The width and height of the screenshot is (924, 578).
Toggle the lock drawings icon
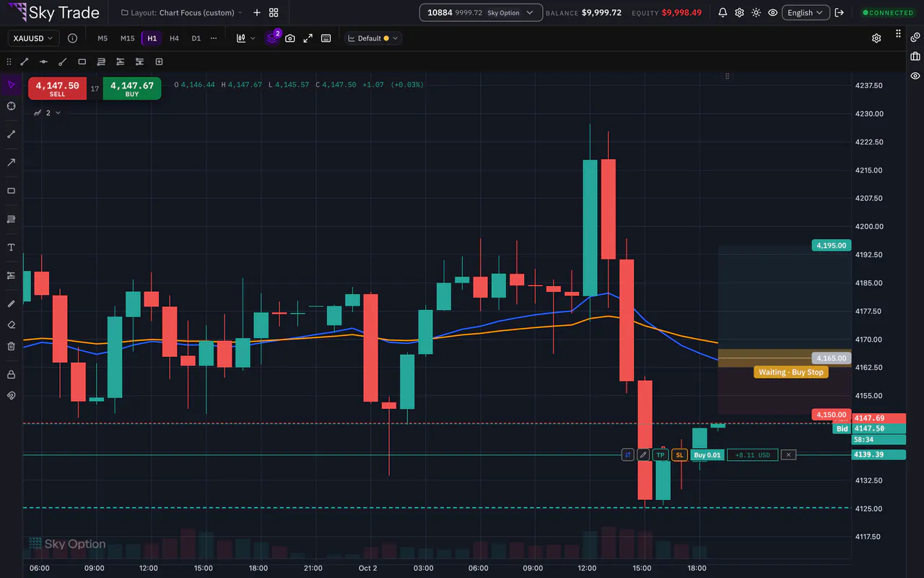(12, 374)
